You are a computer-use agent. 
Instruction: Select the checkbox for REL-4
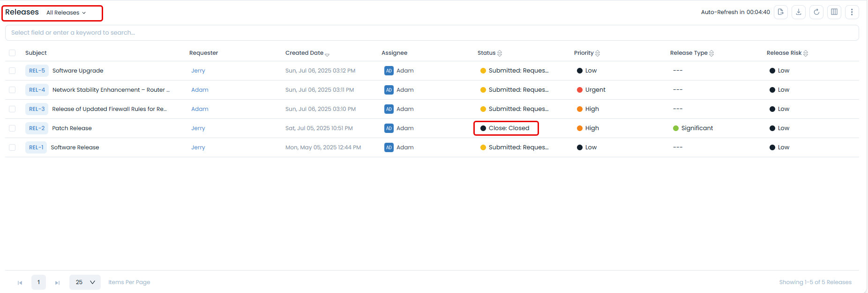pyautogui.click(x=12, y=90)
